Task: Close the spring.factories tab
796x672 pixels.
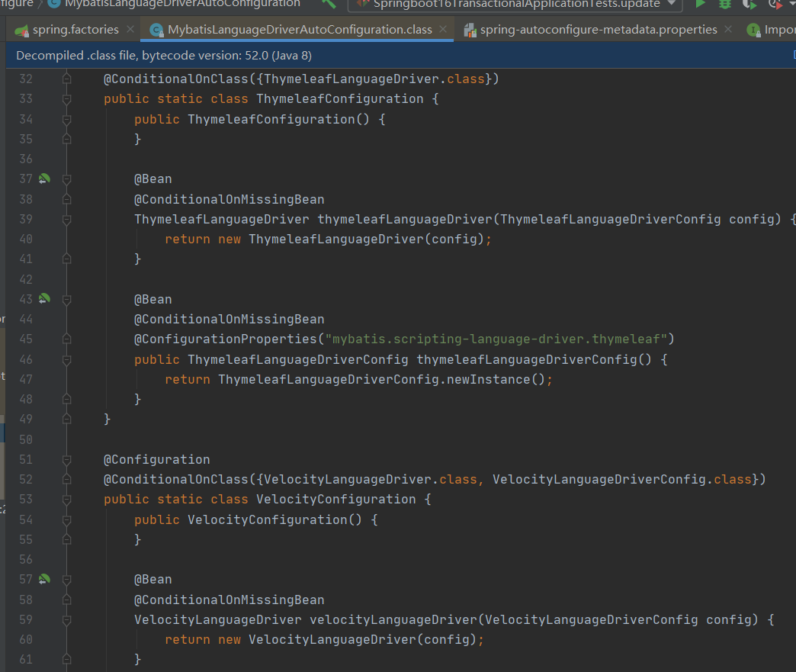Action: (130, 29)
